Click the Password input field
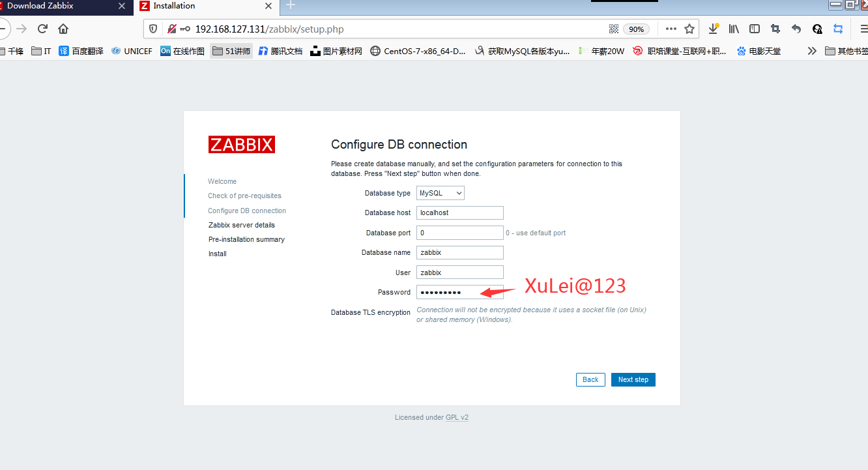 click(x=460, y=292)
